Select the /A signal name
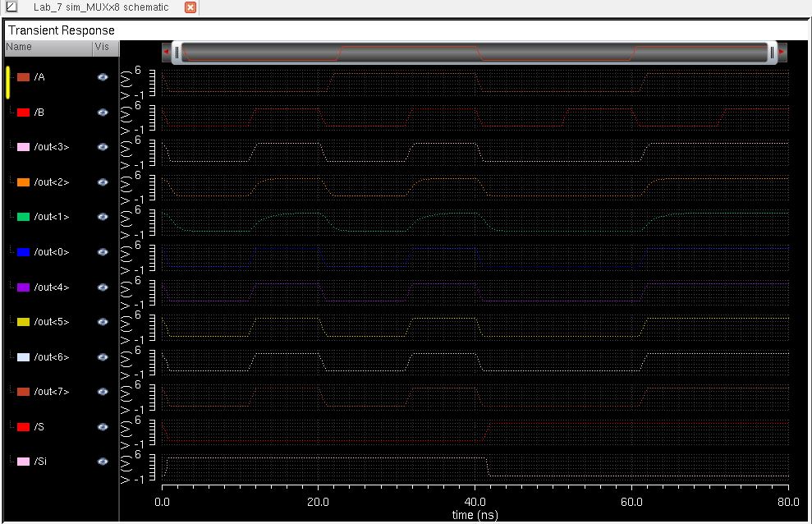The height and width of the screenshot is (524, 812). [x=39, y=77]
